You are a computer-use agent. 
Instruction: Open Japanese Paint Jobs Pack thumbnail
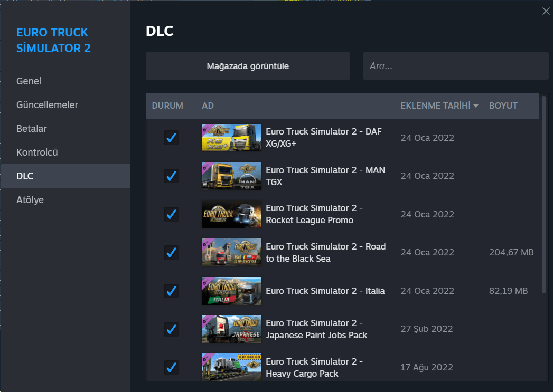coord(231,329)
